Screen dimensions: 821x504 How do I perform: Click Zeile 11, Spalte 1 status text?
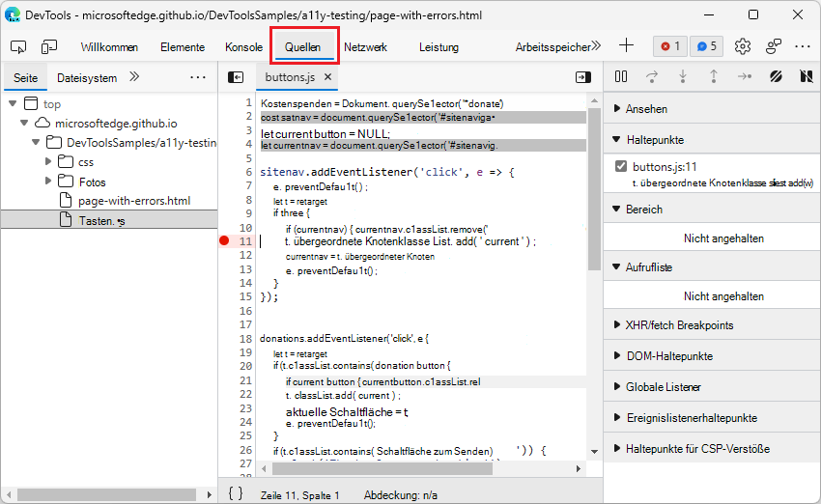pos(300,495)
